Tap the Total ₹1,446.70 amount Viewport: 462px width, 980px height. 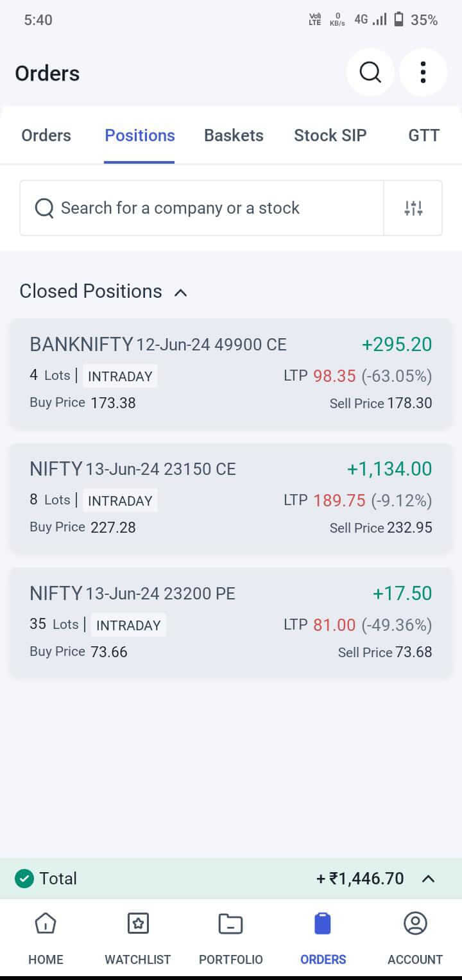pos(360,879)
